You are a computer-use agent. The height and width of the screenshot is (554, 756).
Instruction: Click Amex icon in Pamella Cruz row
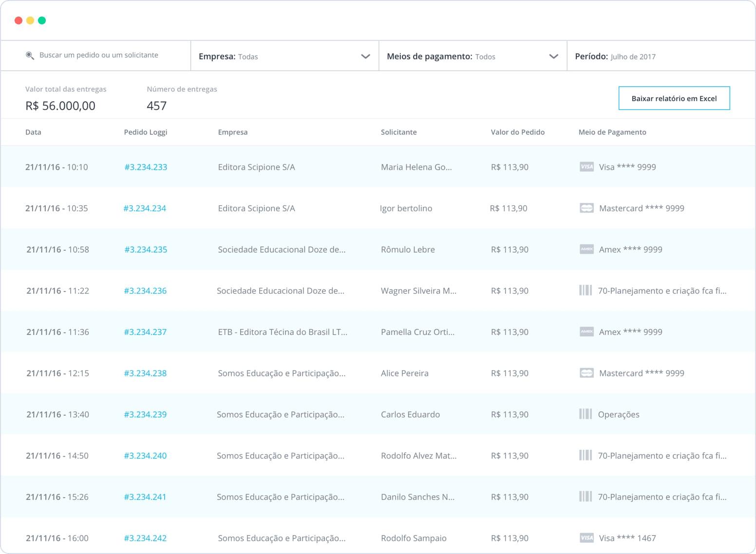tap(586, 332)
